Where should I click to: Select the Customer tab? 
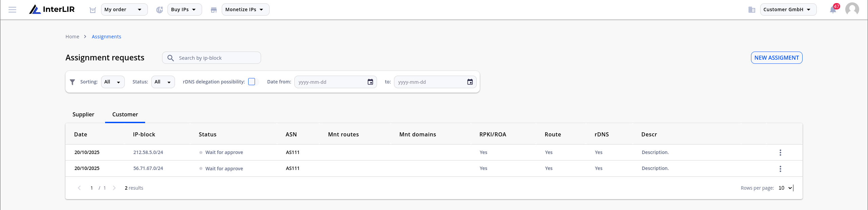(x=125, y=115)
